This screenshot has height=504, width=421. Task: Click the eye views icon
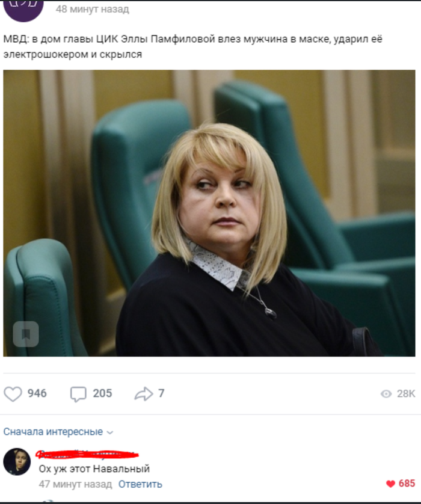click(386, 394)
